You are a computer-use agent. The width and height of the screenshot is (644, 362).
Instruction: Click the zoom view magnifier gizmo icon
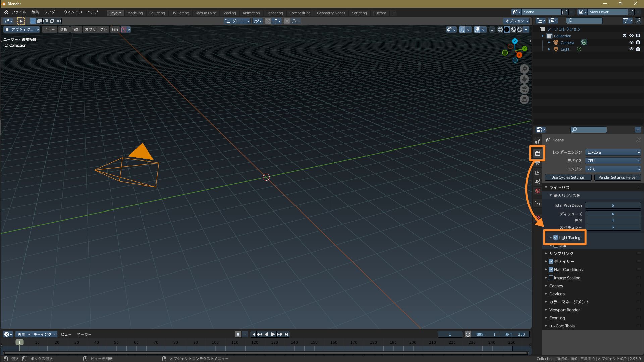click(x=524, y=69)
